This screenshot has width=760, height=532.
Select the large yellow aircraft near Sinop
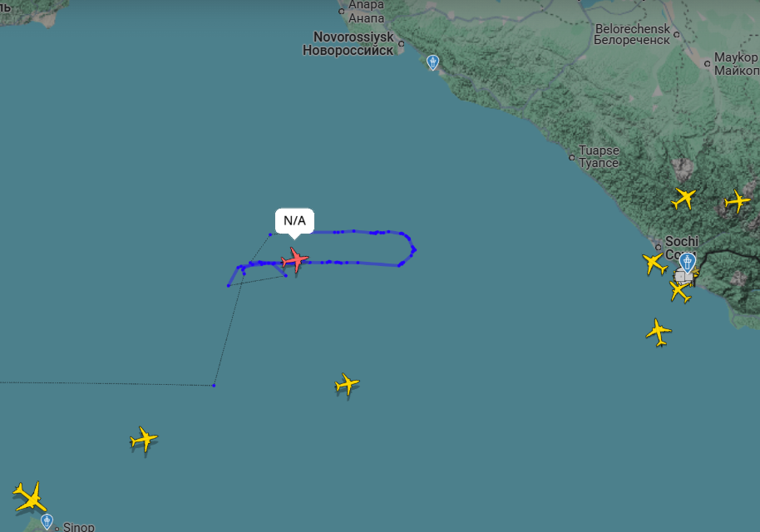pos(31,496)
